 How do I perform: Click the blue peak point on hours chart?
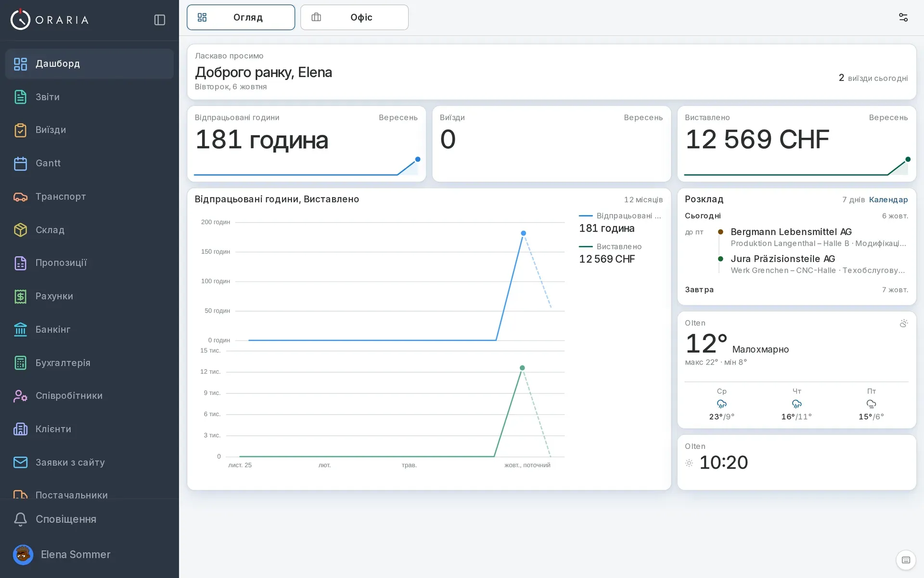coord(523,233)
